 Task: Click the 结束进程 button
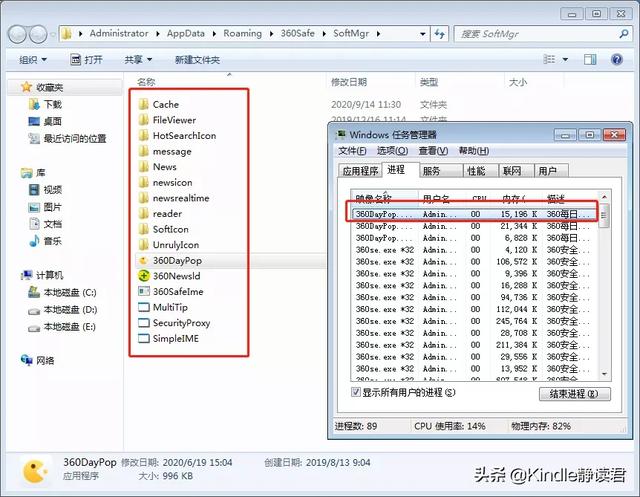(x=573, y=394)
